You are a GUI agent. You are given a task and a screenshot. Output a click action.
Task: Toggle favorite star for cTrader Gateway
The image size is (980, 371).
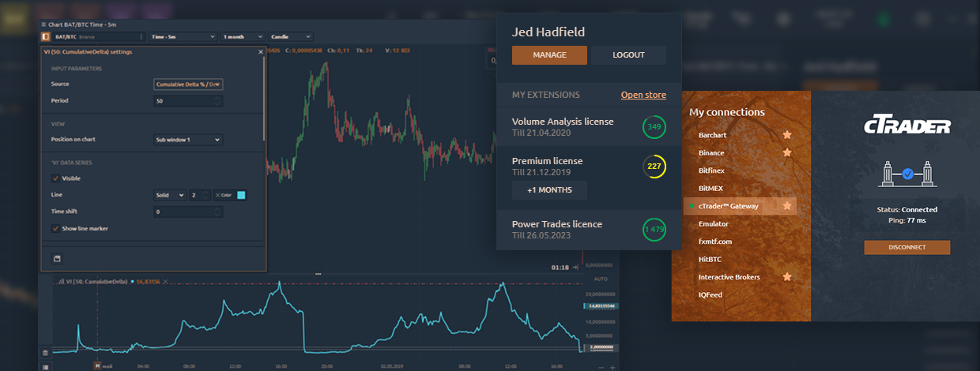click(786, 206)
